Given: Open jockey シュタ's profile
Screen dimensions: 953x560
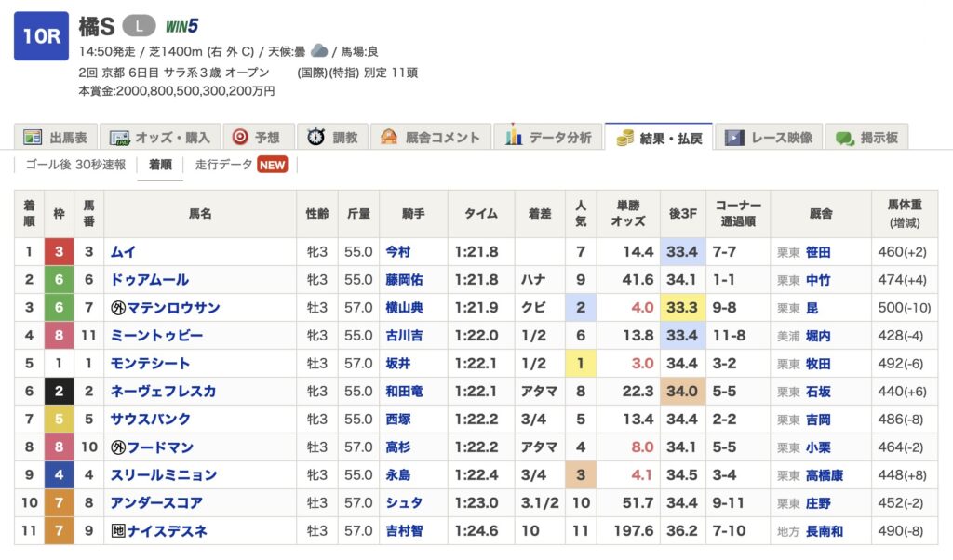Looking at the screenshot, I should 404,503.
